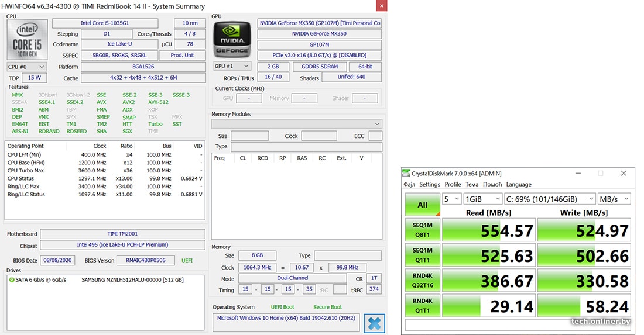Click the memory size 8 GB field
644x335 pixels.
[x=257, y=255]
